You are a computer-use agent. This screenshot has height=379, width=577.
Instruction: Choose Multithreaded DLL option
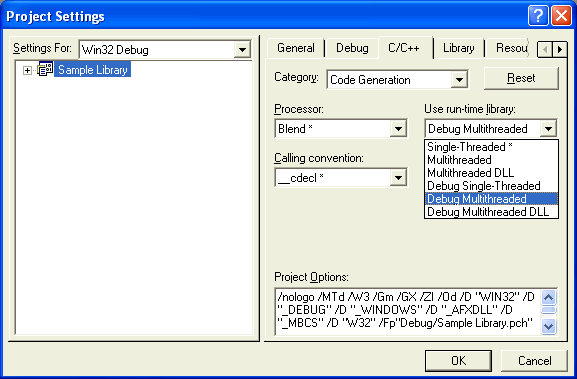coord(491,173)
